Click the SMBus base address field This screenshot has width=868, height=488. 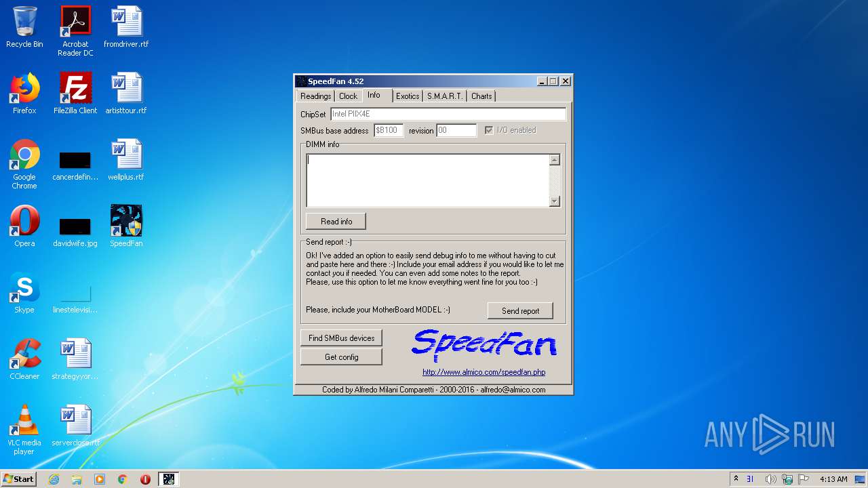click(x=389, y=130)
